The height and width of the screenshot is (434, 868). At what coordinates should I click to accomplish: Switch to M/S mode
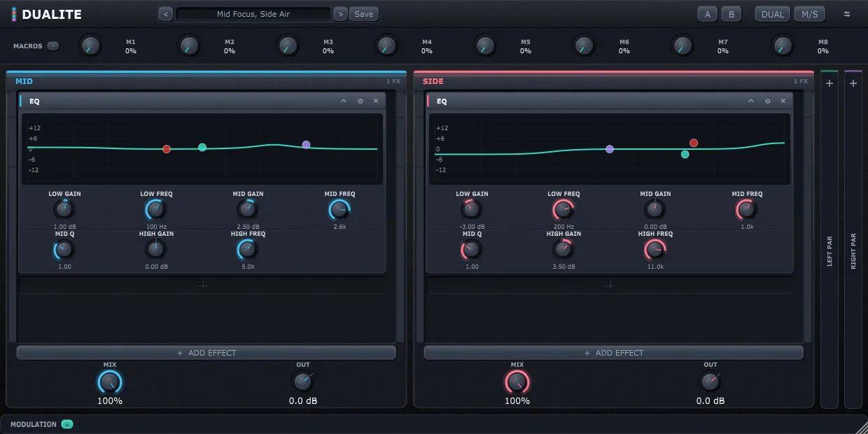(810, 14)
